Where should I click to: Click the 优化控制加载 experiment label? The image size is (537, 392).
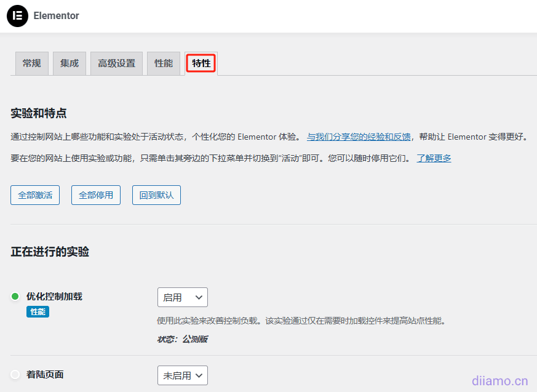tap(54, 297)
